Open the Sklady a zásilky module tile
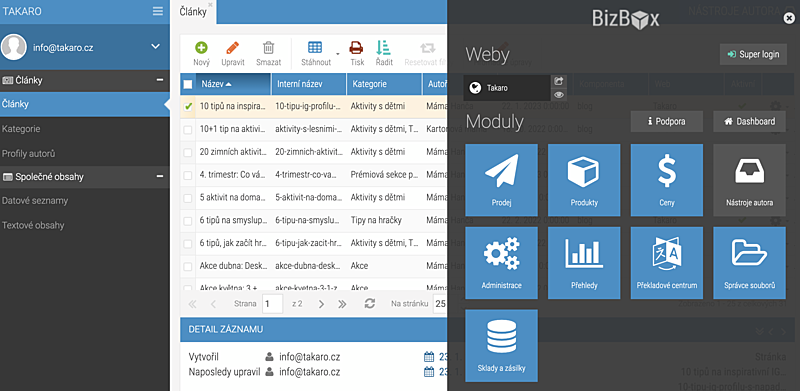 (x=502, y=346)
